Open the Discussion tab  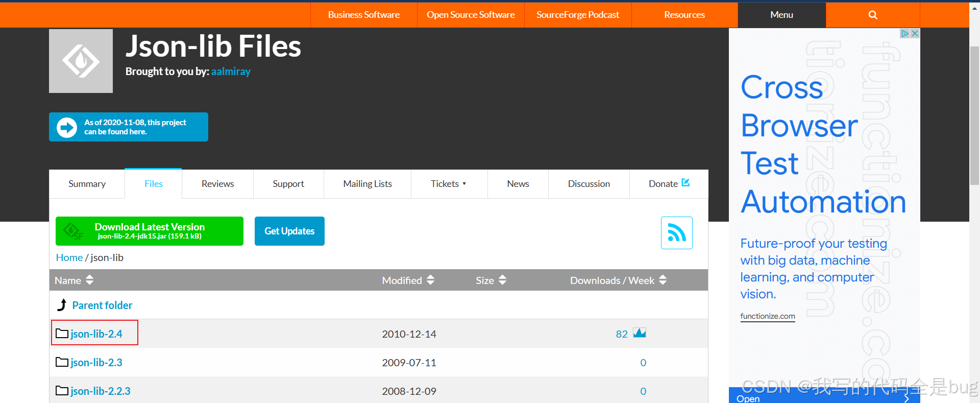[589, 184]
